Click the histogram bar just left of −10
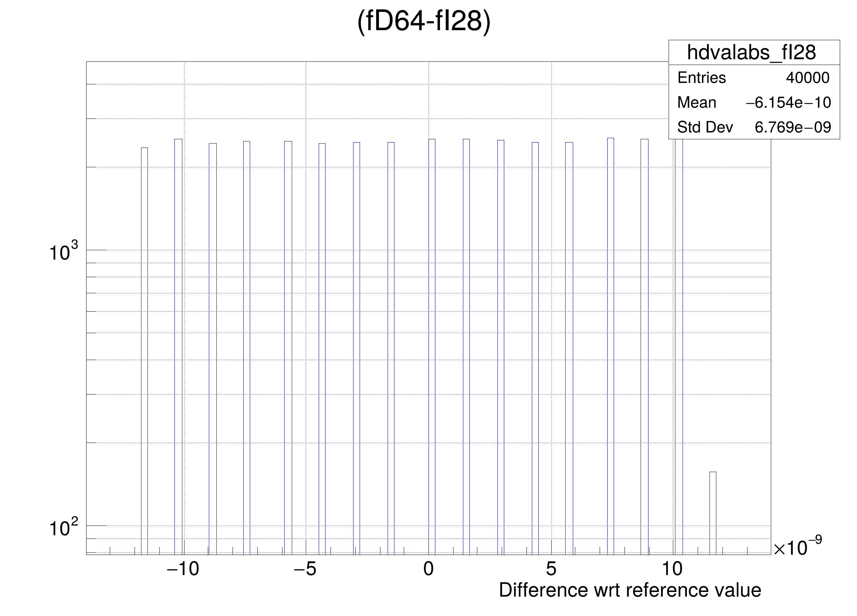The width and height of the screenshot is (857, 616). [178, 340]
